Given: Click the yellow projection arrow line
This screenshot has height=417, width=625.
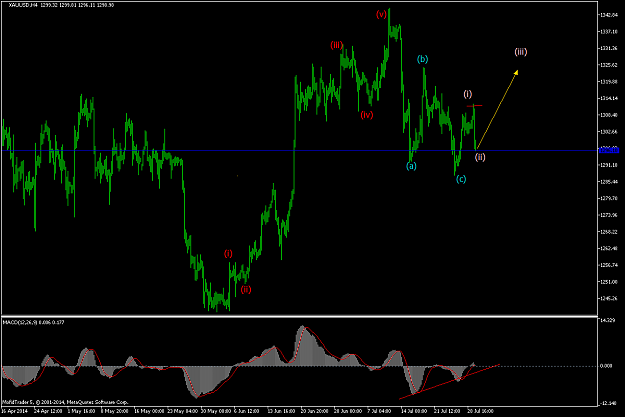Looking at the screenshot, I should [497, 110].
